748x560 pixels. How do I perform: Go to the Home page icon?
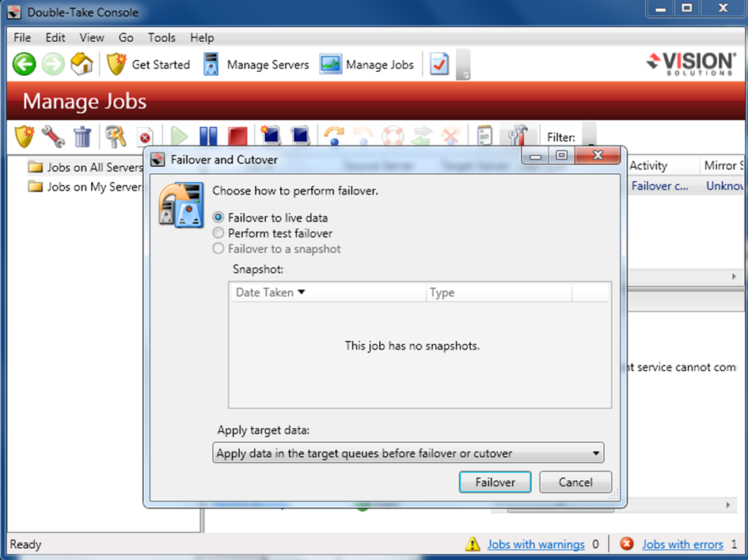[82, 64]
